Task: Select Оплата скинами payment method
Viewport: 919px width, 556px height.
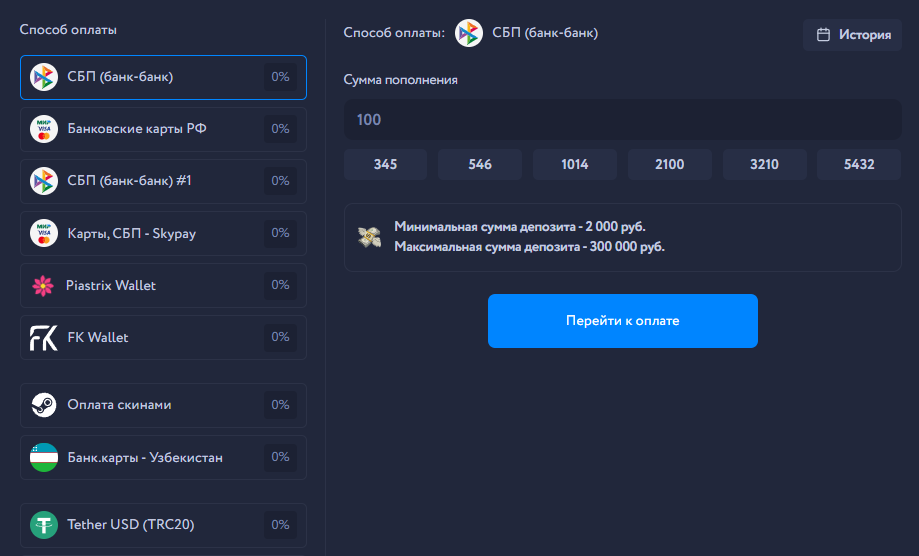Action: 164,405
